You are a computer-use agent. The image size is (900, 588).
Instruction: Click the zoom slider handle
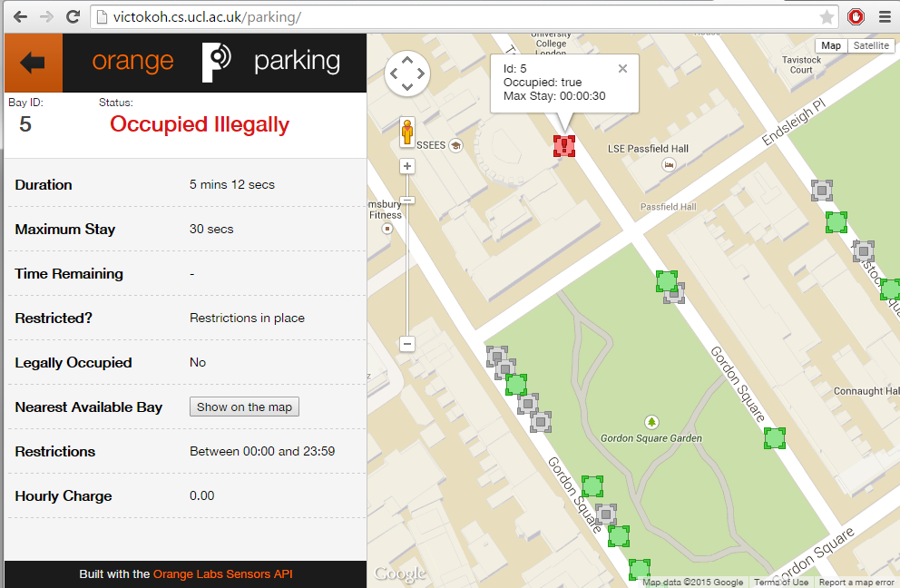[407, 200]
